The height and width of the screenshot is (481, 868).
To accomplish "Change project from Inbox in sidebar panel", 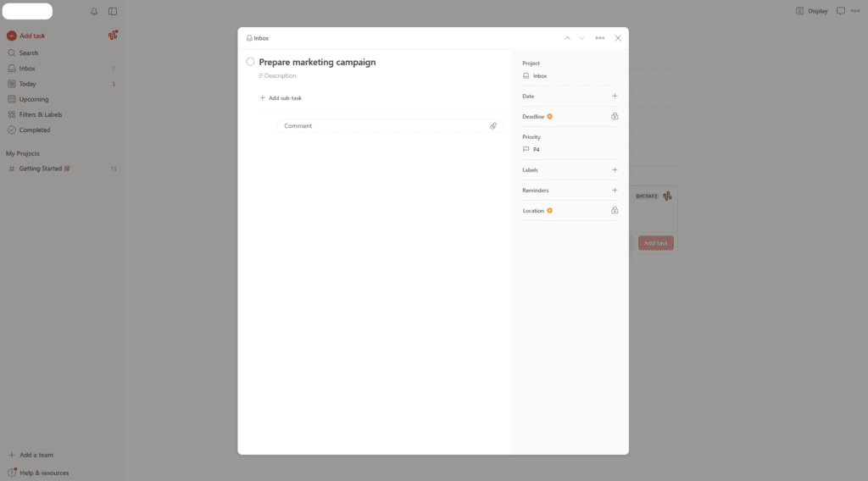I will click(x=536, y=75).
